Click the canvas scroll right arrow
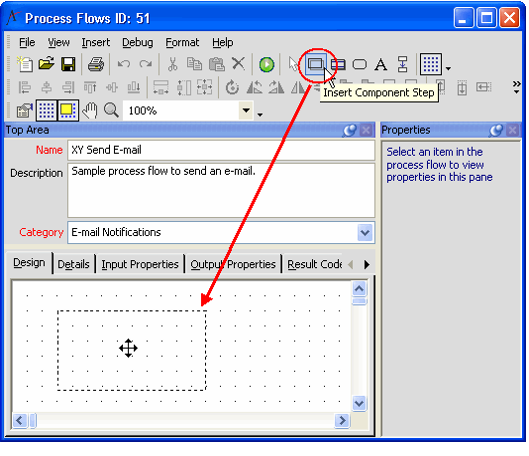529x456 pixels. click(x=342, y=421)
